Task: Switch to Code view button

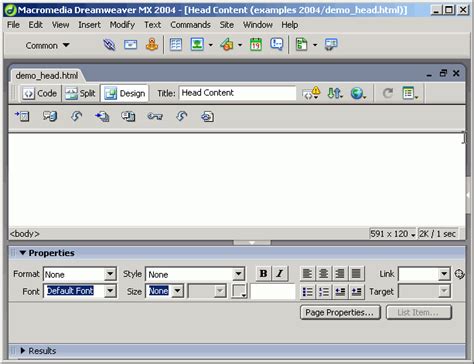Action: 40,94
